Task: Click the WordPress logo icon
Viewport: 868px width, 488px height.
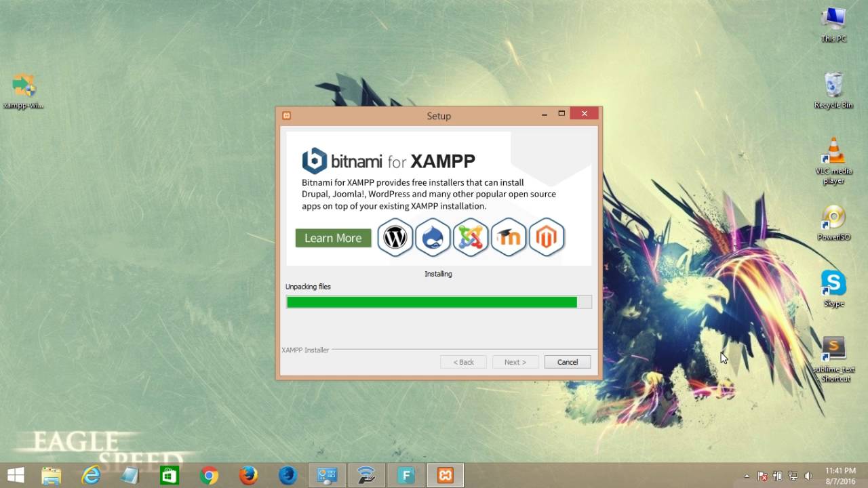Action: pos(395,237)
